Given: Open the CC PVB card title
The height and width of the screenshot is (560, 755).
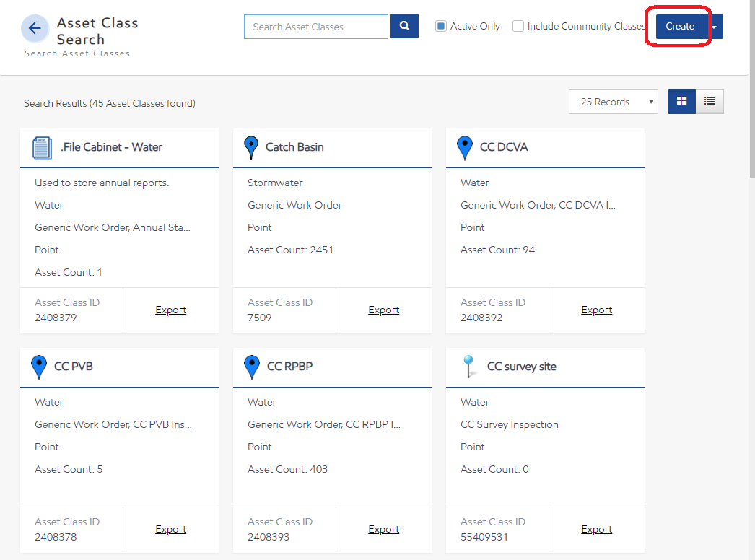Looking at the screenshot, I should click(x=74, y=367).
